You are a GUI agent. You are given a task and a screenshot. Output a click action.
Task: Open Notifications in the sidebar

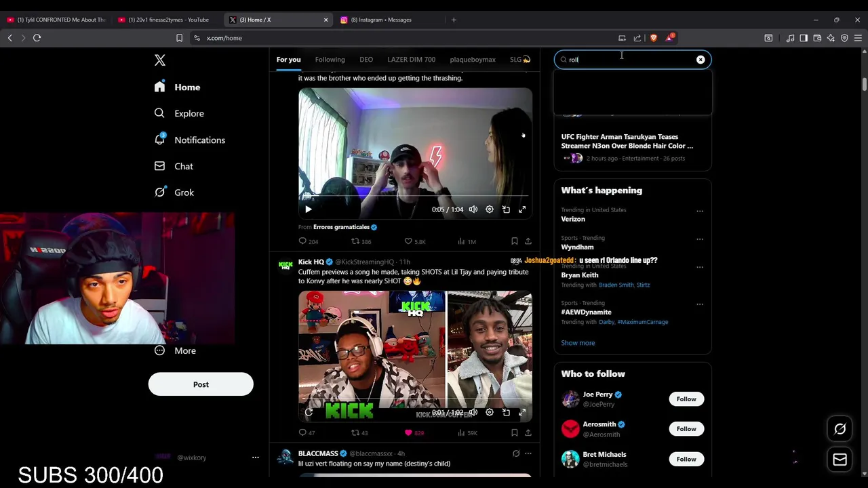point(189,140)
